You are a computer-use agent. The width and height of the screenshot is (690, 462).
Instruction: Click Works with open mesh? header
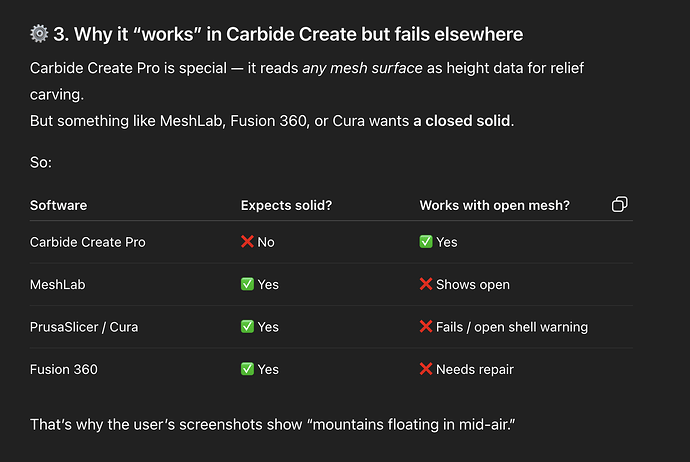494,205
